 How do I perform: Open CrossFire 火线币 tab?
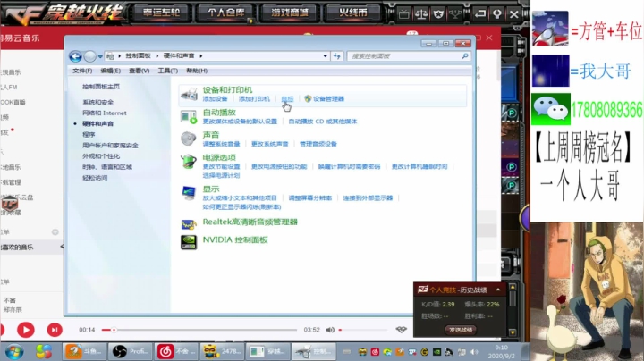(352, 13)
